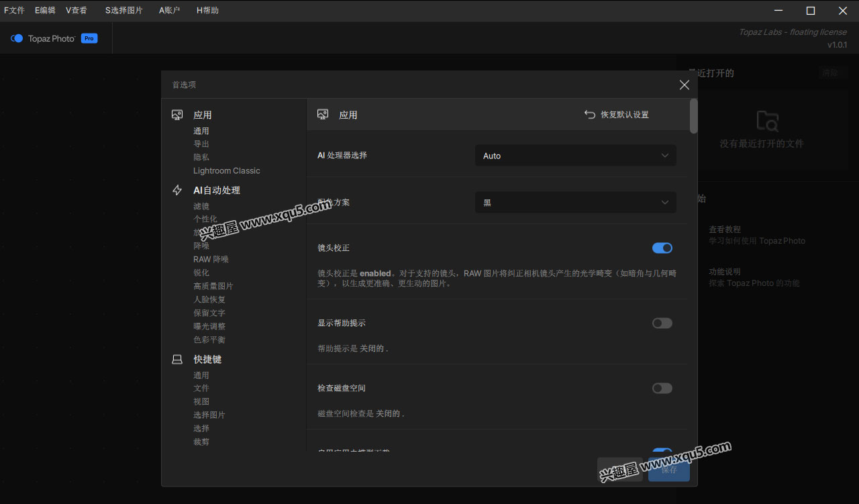Expand the color scheme 黑 dropdown

tap(575, 202)
